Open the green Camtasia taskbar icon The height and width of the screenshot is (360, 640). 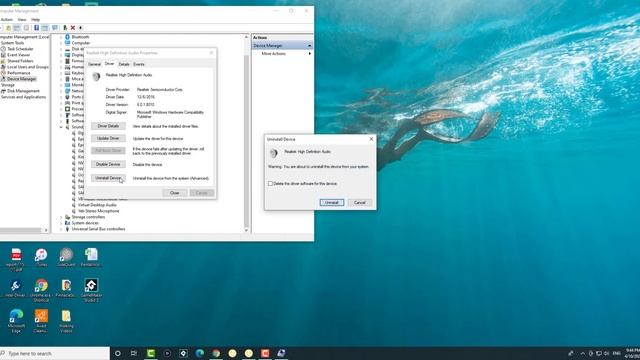151,353
